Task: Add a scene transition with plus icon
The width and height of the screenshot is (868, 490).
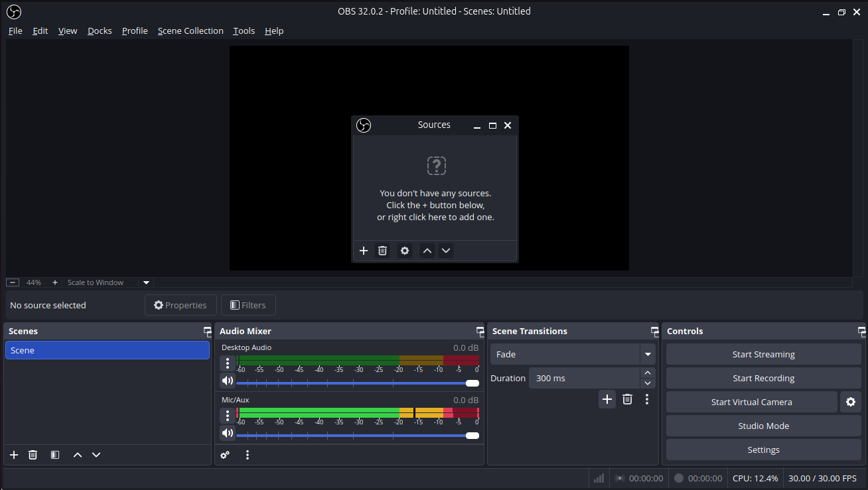Action: [x=607, y=399]
